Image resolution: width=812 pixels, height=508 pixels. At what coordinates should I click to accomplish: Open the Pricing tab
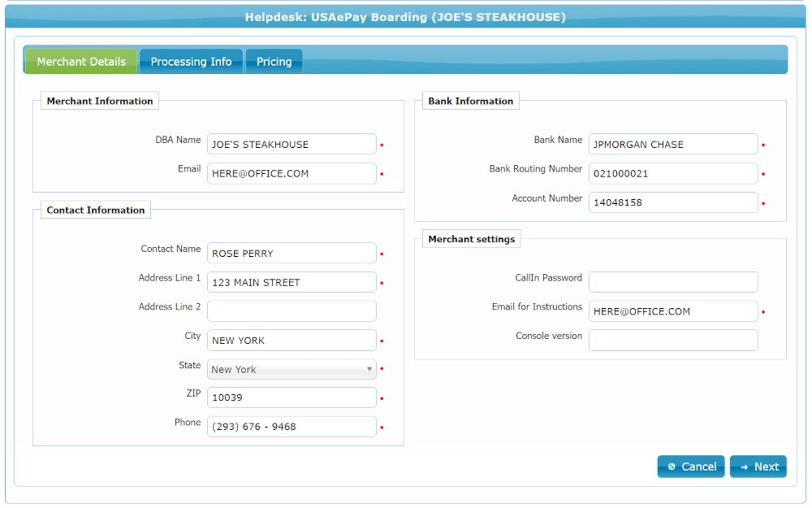point(274,62)
